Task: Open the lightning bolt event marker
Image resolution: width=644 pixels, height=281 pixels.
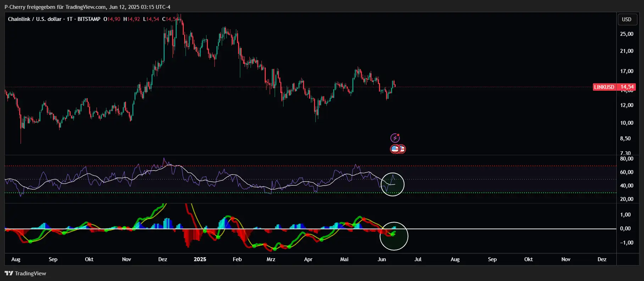Action: pos(395,138)
